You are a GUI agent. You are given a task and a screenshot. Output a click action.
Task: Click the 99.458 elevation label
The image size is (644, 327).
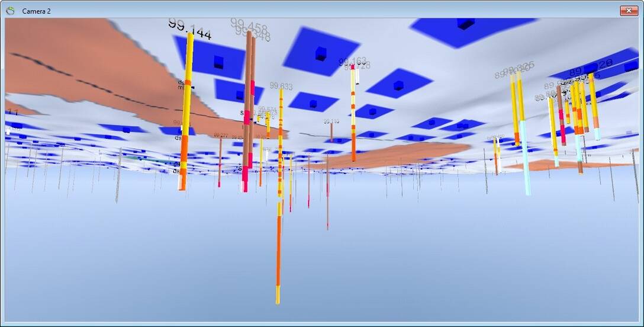(249, 26)
